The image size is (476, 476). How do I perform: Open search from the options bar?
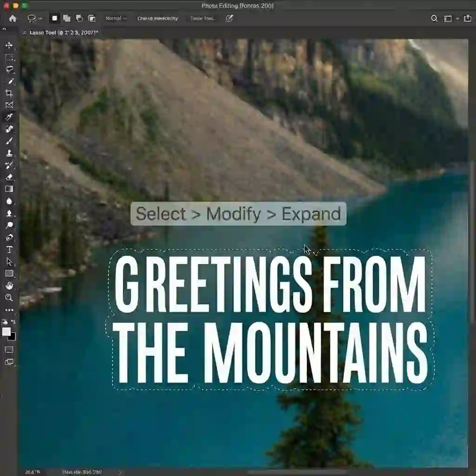tap(434, 19)
